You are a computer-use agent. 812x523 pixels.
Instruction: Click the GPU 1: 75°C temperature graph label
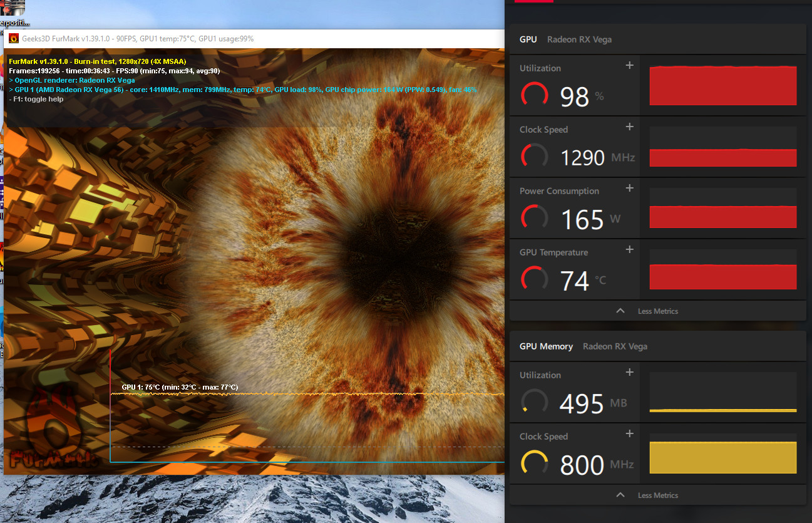[x=180, y=387]
